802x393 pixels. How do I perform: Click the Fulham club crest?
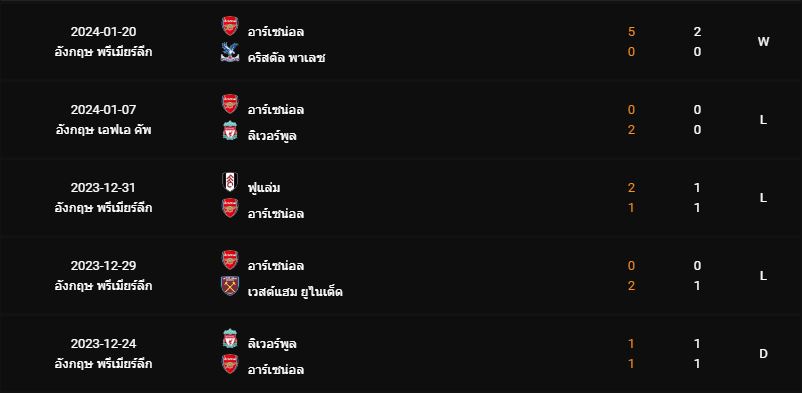(230, 182)
